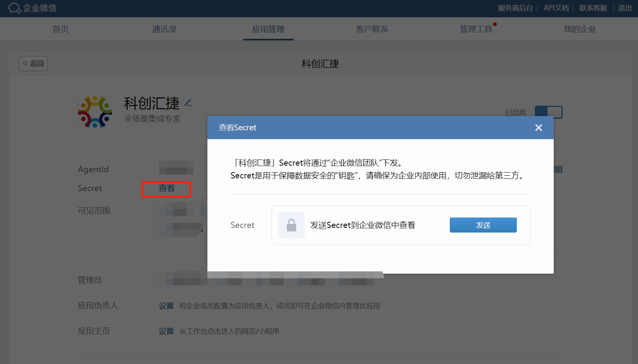Close the 查看Secret dialog with X
Viewport: 638px width, 364px height.
pos(538,128)
